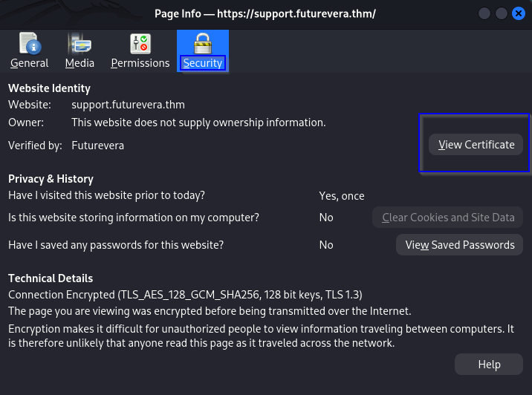This screenshot has height=395, width=532.
Task: Click the Help button
Action: [488, 365]
